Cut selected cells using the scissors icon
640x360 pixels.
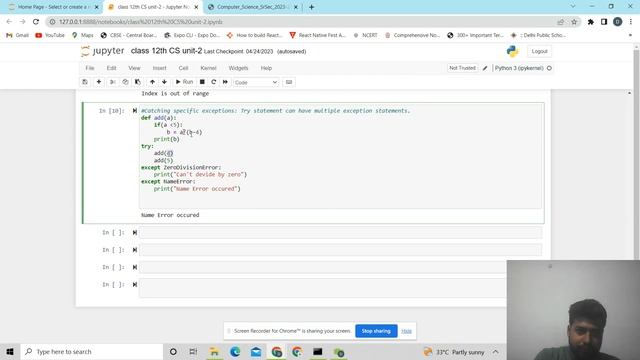point(113,82)
